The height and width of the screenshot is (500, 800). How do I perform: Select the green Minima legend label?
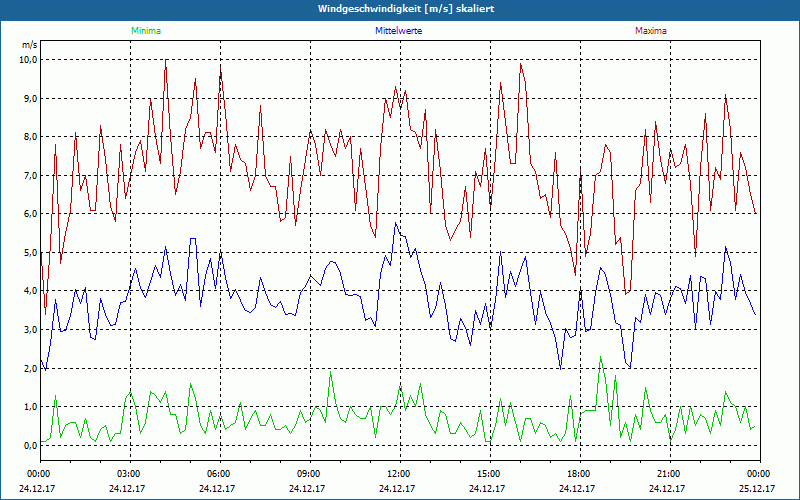click(x=145, y=31)
